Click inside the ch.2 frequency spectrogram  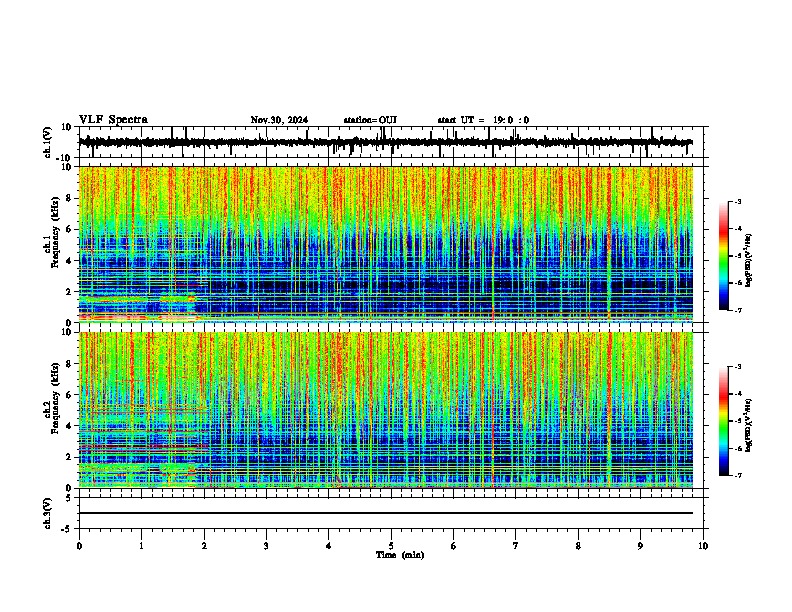[386, 410]
